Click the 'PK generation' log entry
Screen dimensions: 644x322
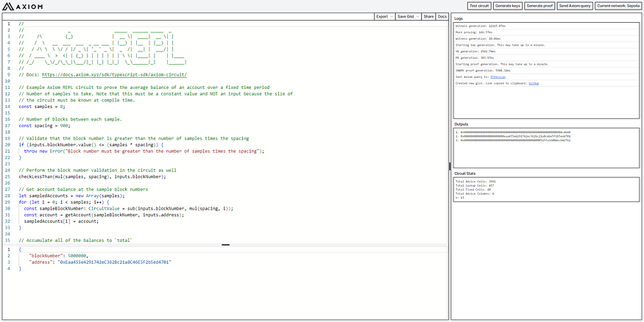(475, 58)
